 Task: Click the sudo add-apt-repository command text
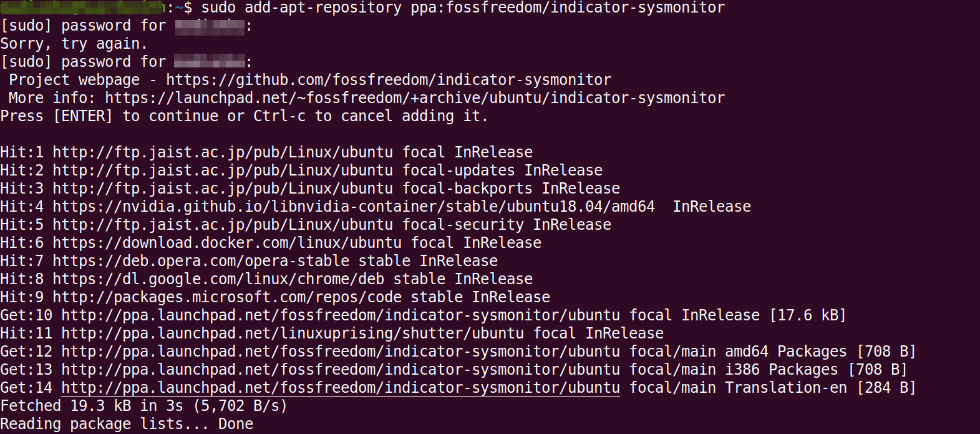462,8
